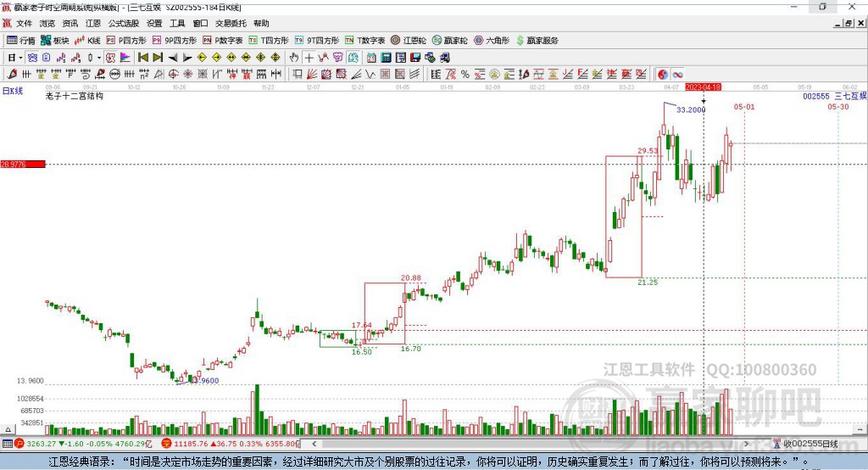
Task: Click the red 28.9776 price label
Action: tap(23, 164)
